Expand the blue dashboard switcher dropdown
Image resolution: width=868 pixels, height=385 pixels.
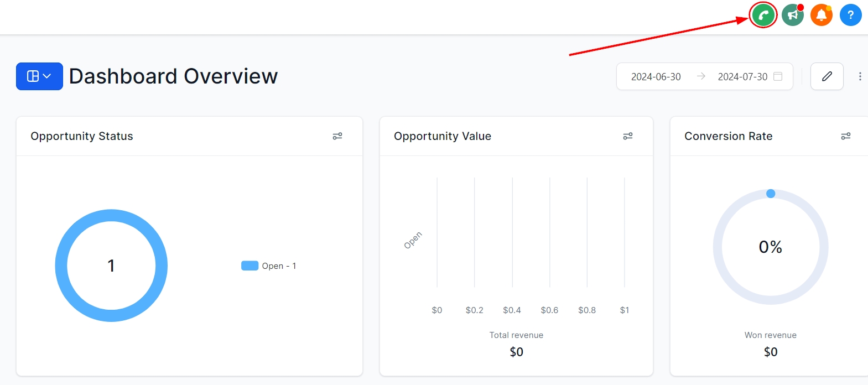39,76
